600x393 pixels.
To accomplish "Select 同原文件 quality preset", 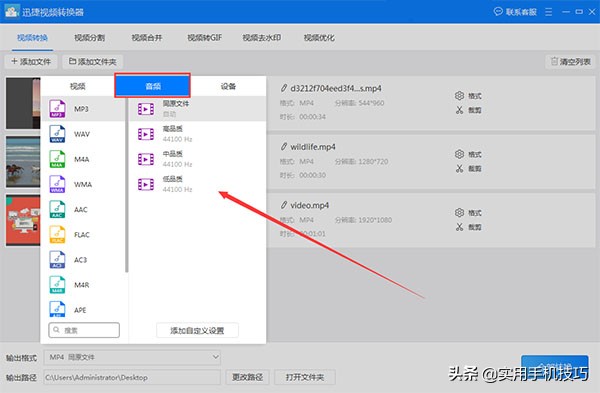I will 197,109.
